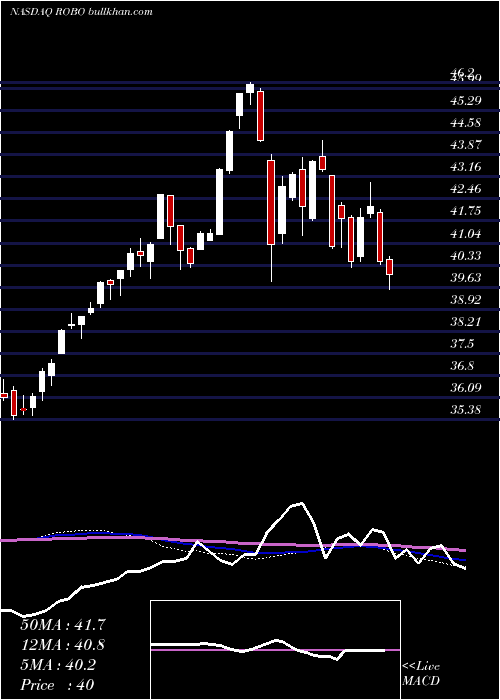Click the 45.29 price axis label
The width and height of the screenshot is (500, 700).
click(x=466, y=100)
